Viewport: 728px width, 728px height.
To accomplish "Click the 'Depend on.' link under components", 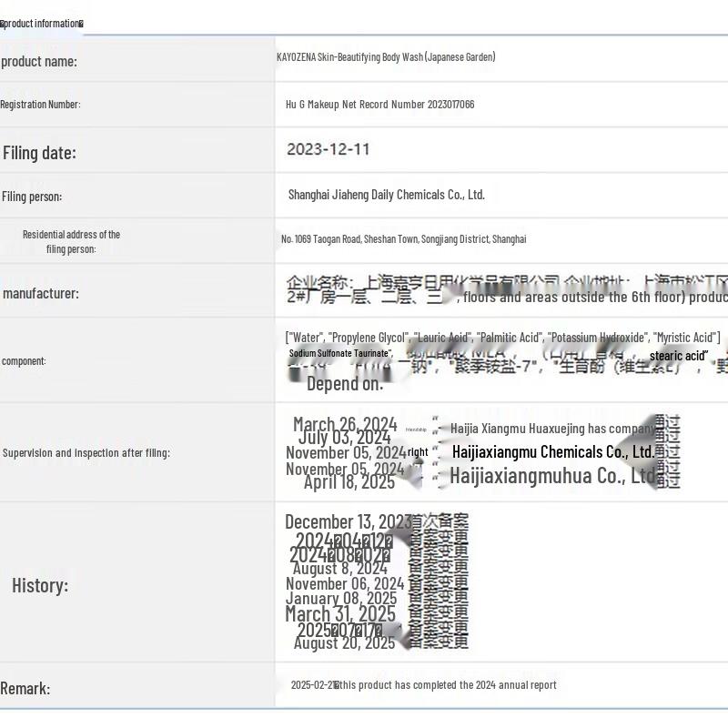I will point(344,384).
